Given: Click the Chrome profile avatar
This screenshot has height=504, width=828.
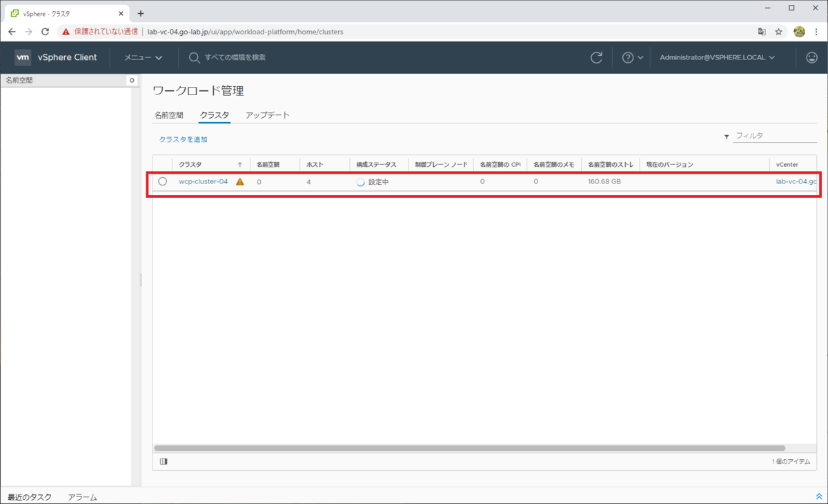Looking at the screenshot, I should [x=800, y=32].
